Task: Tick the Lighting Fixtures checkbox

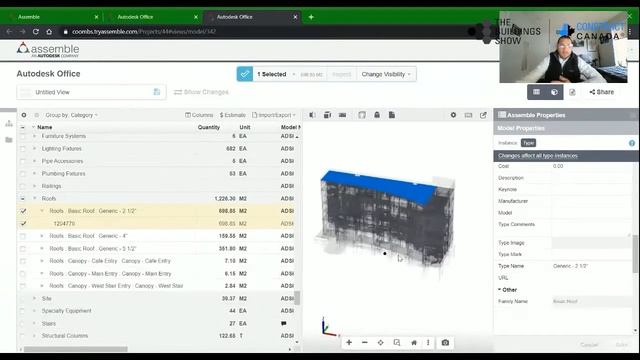Action: click(23, 149)
